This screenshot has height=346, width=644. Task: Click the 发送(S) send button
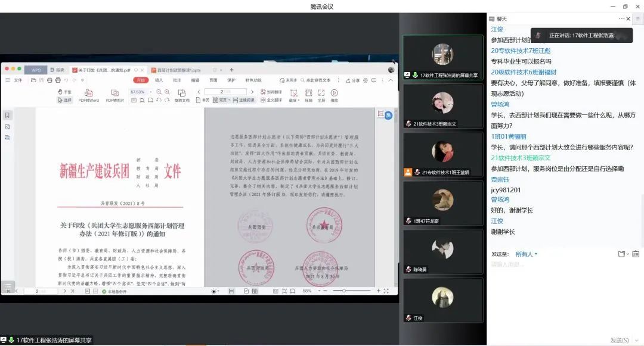coord(621,340)
